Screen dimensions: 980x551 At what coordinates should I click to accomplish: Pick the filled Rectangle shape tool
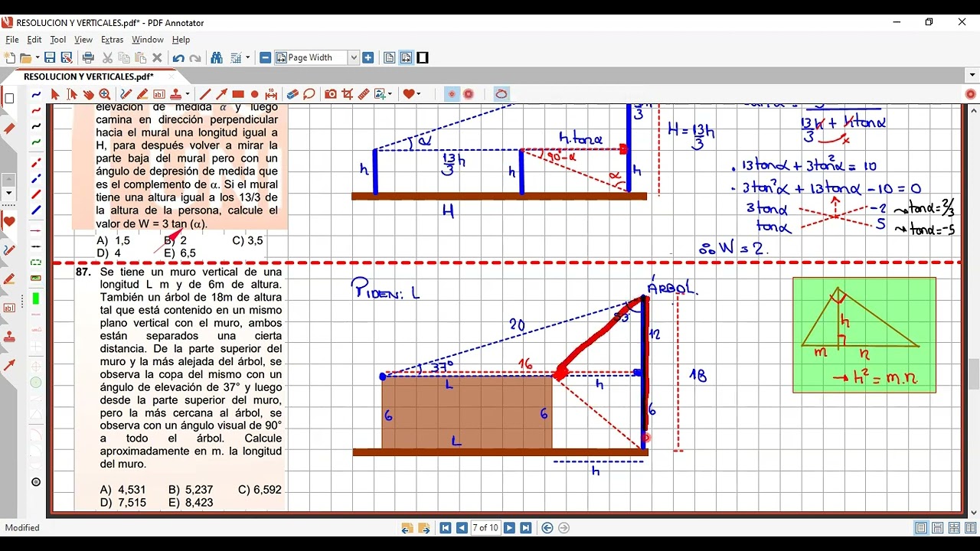tap(238, 94)
